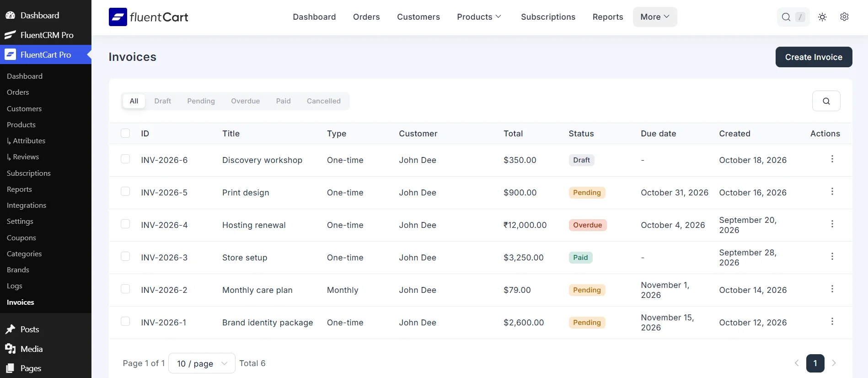The image size is (868, 378).
Task: Go to next page arrow
Action: (x=834, y=363)
